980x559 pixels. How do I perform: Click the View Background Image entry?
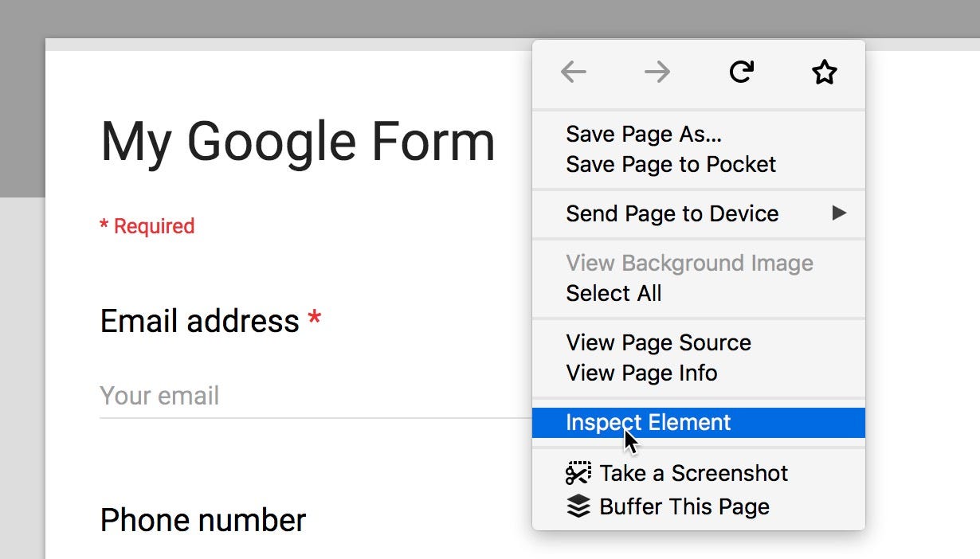click(x=689, y=263)
